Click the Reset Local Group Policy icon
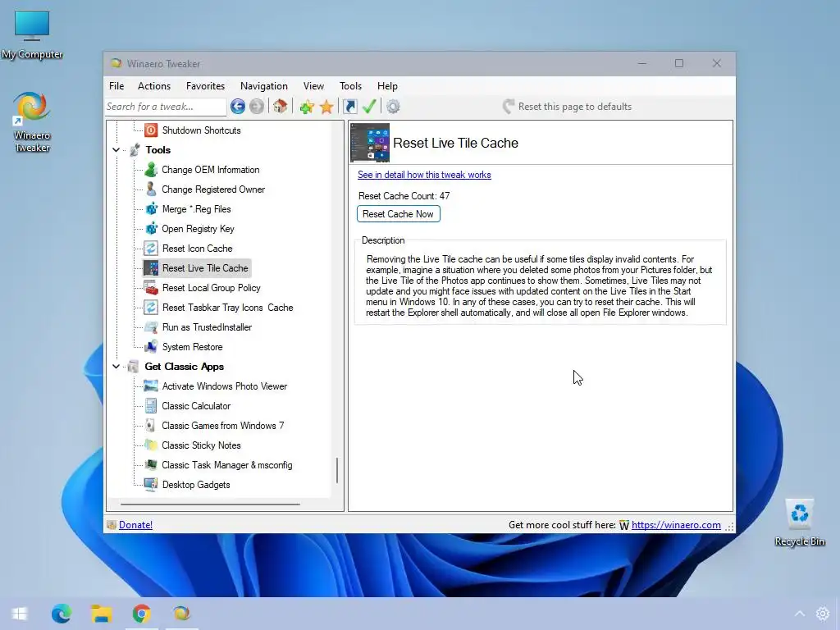Viewport: 840px width, 630px height. 151,288
